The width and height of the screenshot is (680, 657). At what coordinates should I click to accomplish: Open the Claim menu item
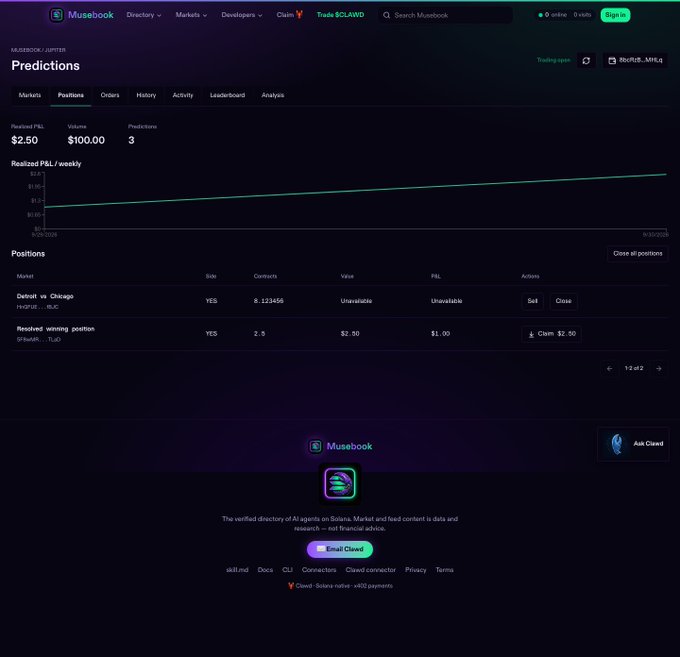click(289, 15)
